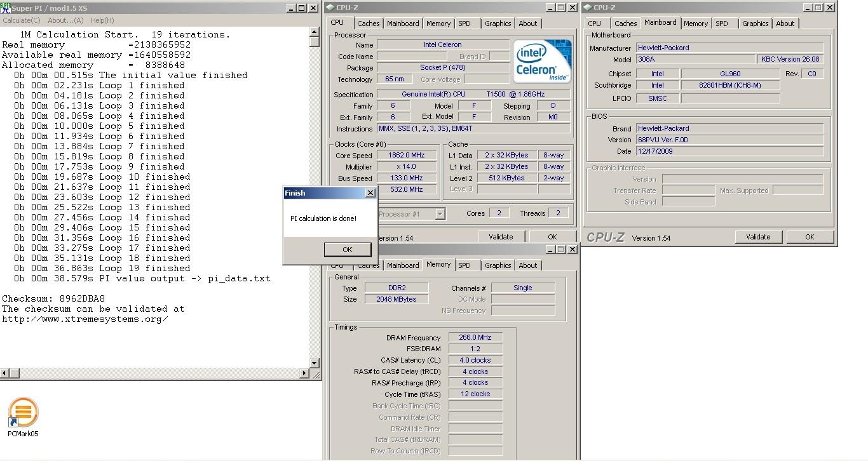The image size is (868, 461).
Task: Click the BIOS Date 12/17/2009 field
Action: [729, 151]
